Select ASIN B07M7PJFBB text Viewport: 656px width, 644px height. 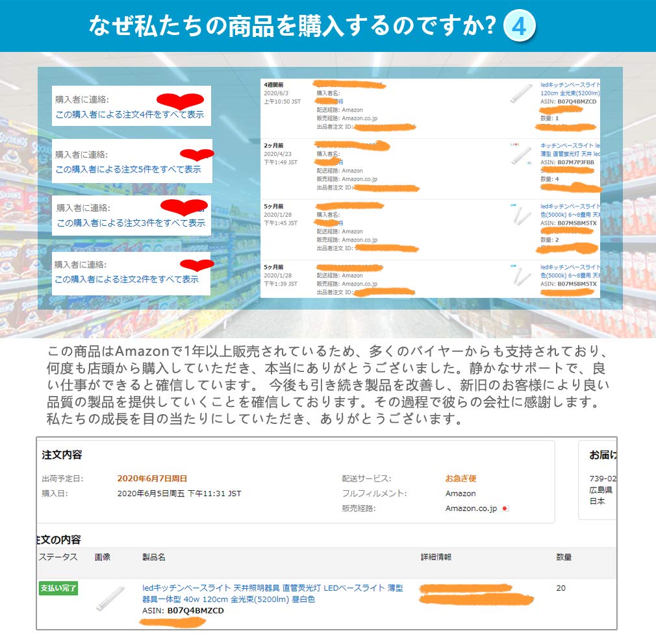(575, 162)
